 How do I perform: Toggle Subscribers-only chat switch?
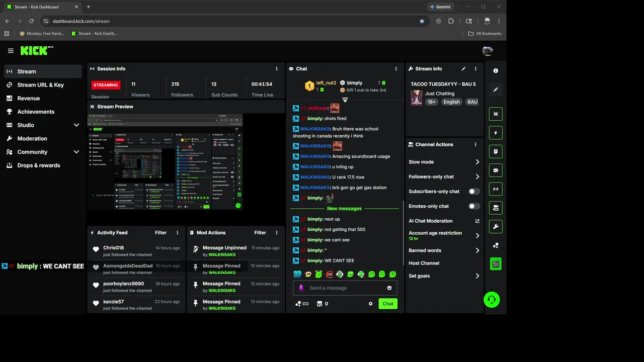click(474, 192)
